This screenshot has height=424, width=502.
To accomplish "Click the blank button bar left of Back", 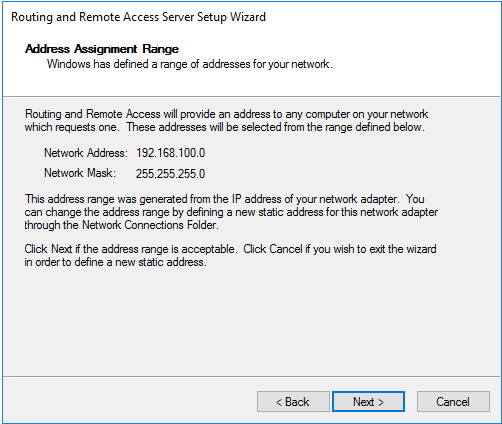I will point(130,402).
